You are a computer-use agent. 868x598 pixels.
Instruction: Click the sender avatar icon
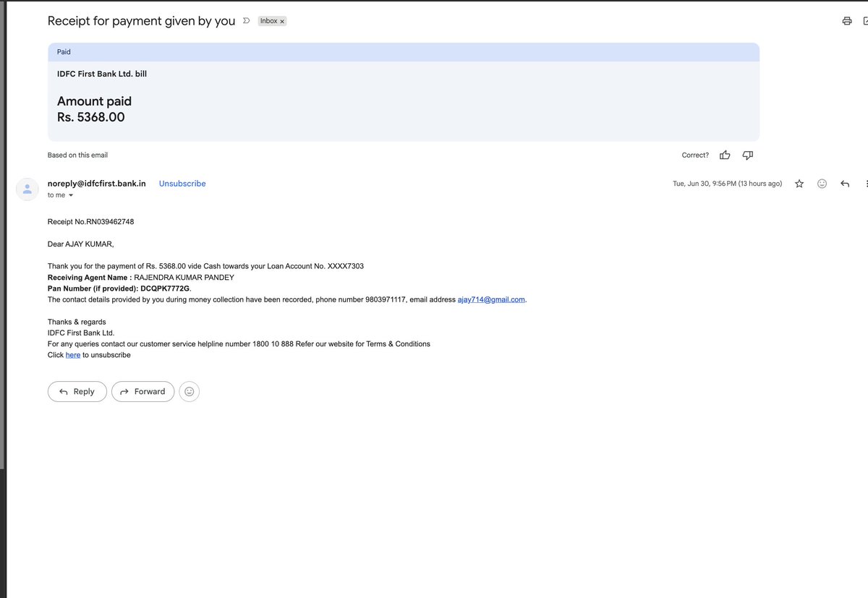[27, 189]
